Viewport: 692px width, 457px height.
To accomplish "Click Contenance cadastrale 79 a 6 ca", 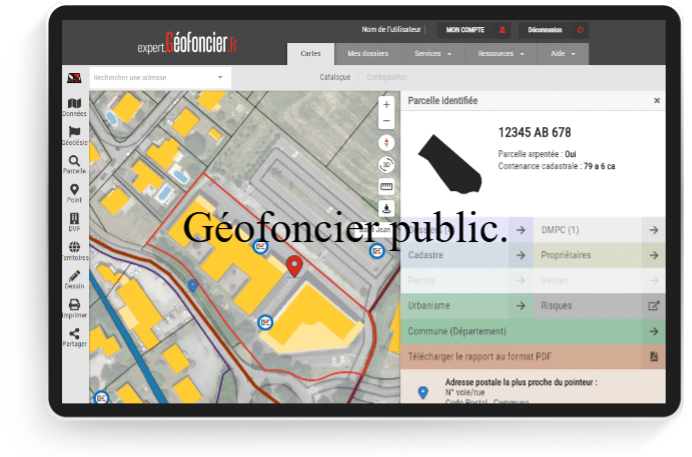I will point(557,166).
